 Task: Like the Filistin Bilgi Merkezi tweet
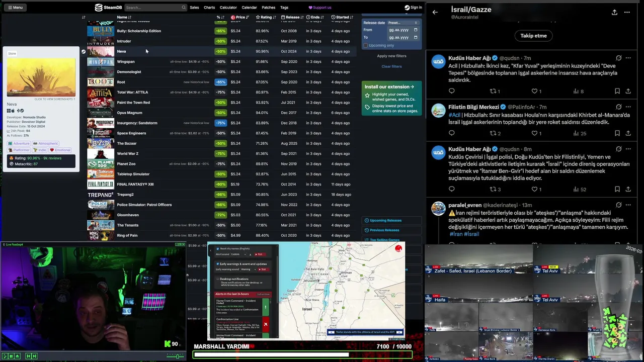point(535,133)
